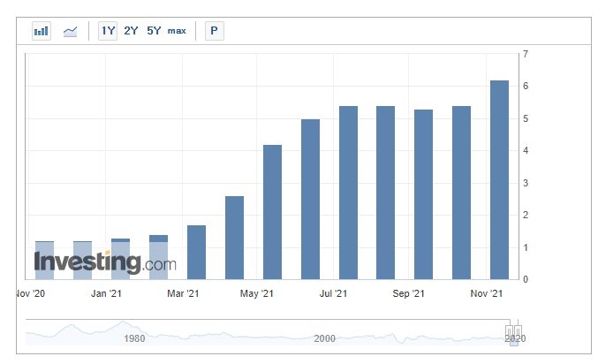Click the Apr '21 bar
The height and width of the screenshot is (364, 598).
(235, 238)
